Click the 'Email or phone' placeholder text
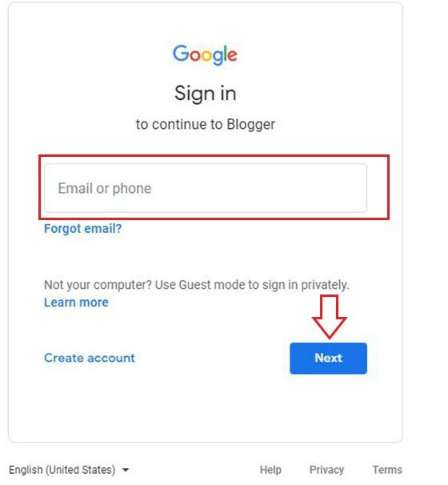The width and height of the screenshot is (448, 485). coord(105,188)
